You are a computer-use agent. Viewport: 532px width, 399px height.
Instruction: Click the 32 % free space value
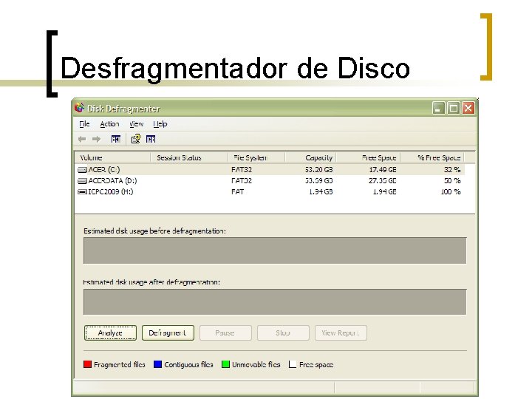(x=452, y=170)
